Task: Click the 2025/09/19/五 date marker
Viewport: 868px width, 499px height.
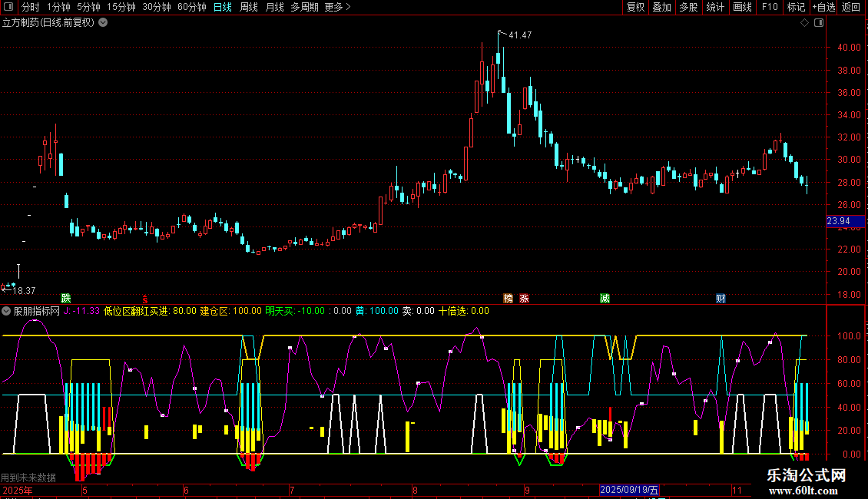Action: [x=629, y=490]
